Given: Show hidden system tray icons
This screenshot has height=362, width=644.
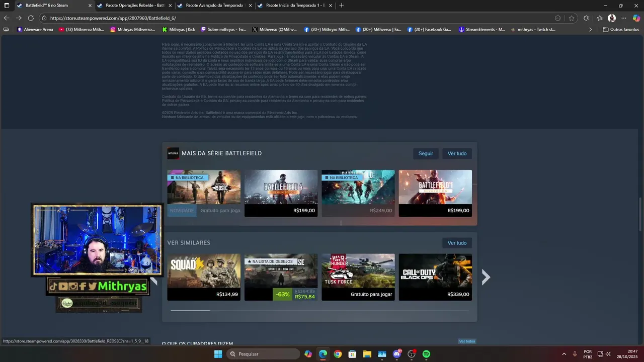Looking at the screenshot, I should tap(563, 354).
